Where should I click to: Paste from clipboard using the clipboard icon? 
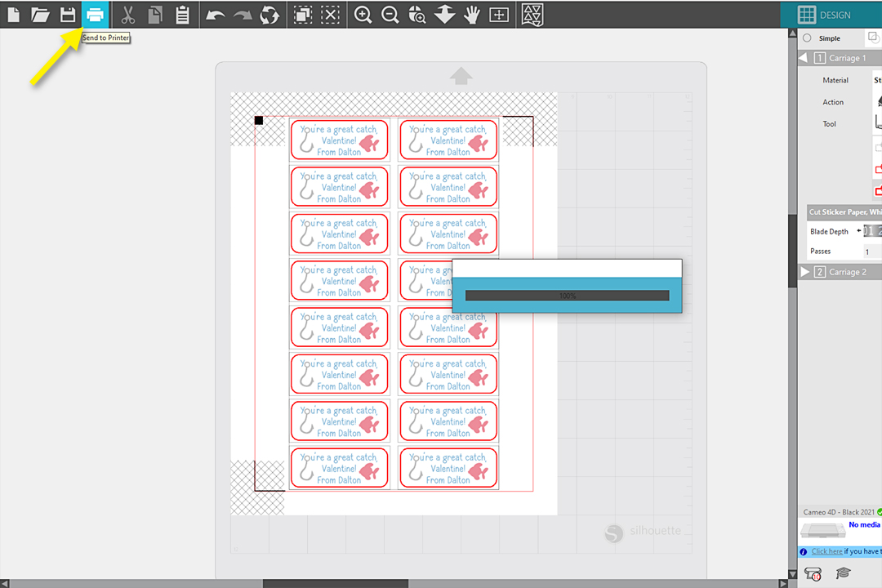point(182,15)
